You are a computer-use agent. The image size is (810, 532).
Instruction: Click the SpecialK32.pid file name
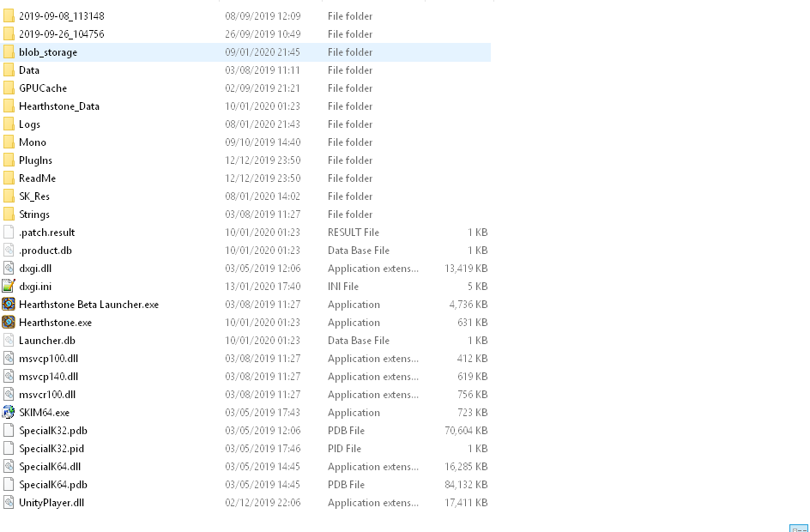(51, 449)
